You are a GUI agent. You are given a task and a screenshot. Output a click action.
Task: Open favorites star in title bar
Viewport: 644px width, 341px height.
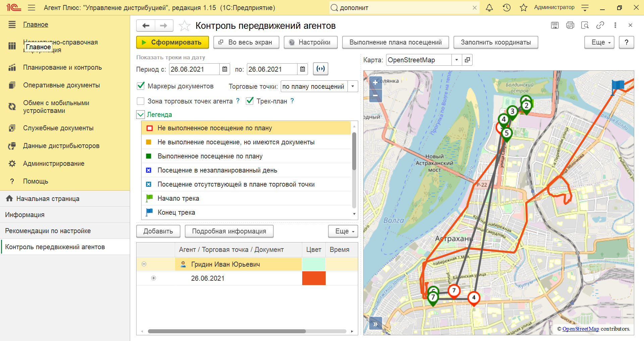523,7
